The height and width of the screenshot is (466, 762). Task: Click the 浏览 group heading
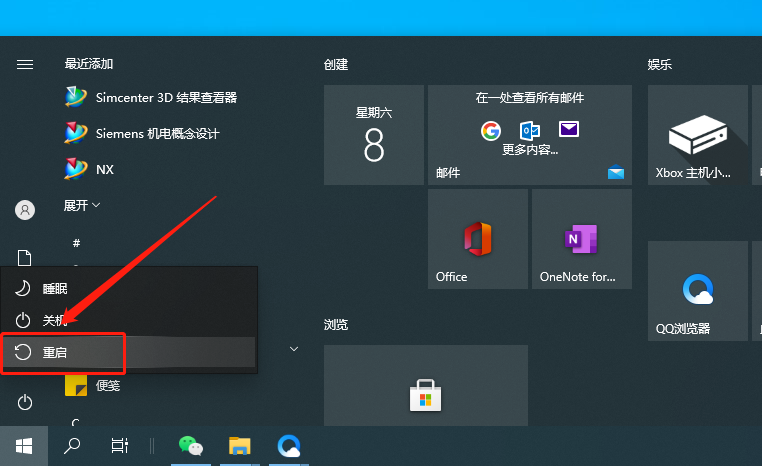click(336, 324)
